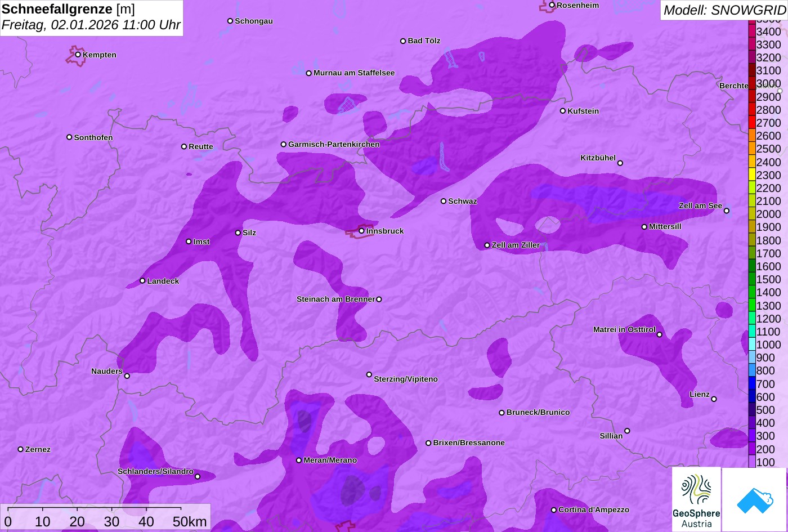Click the 'Schneefallgrenze [m]' title text
Viewport: 788px width, 532px height.
68,9
